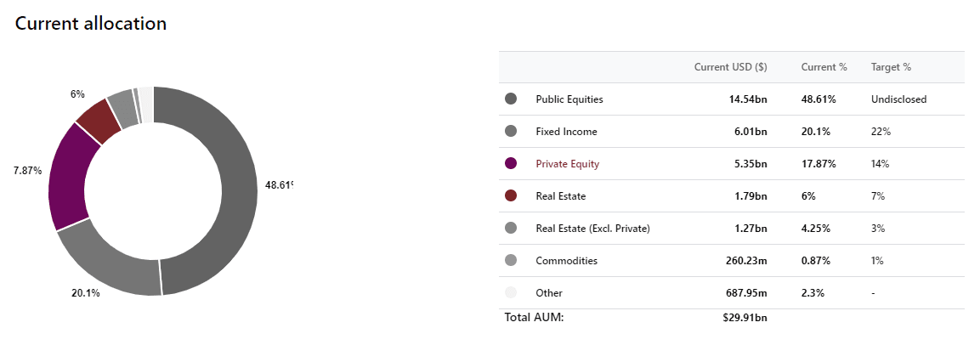Click the Commodities row label
Viewport: 980px width, 345px height.
[566, 261]
